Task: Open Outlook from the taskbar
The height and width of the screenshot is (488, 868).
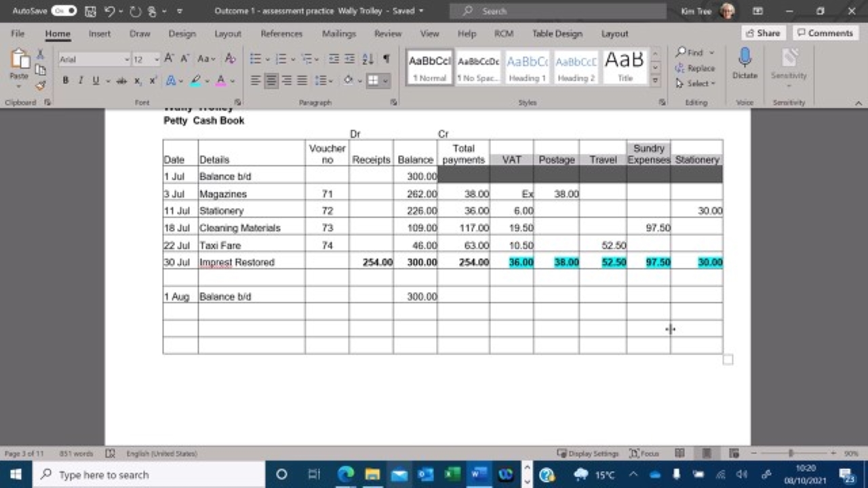Action: (425, 474)
